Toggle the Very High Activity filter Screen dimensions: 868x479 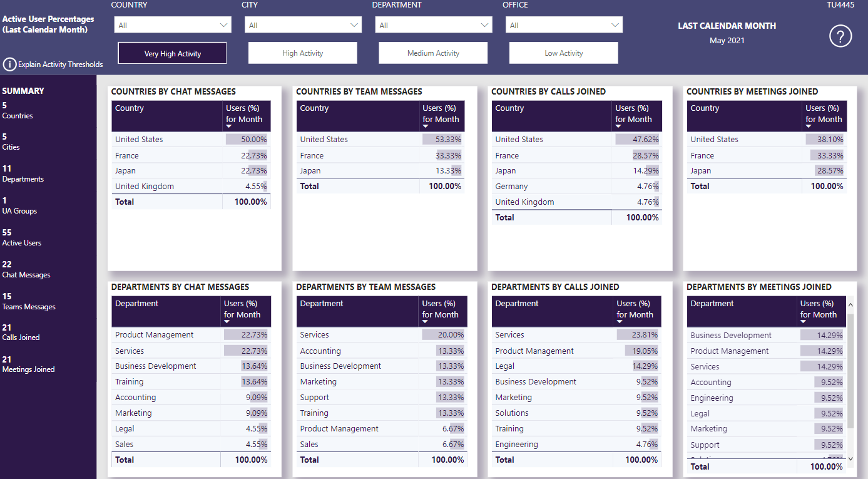[x=173, y=53]
